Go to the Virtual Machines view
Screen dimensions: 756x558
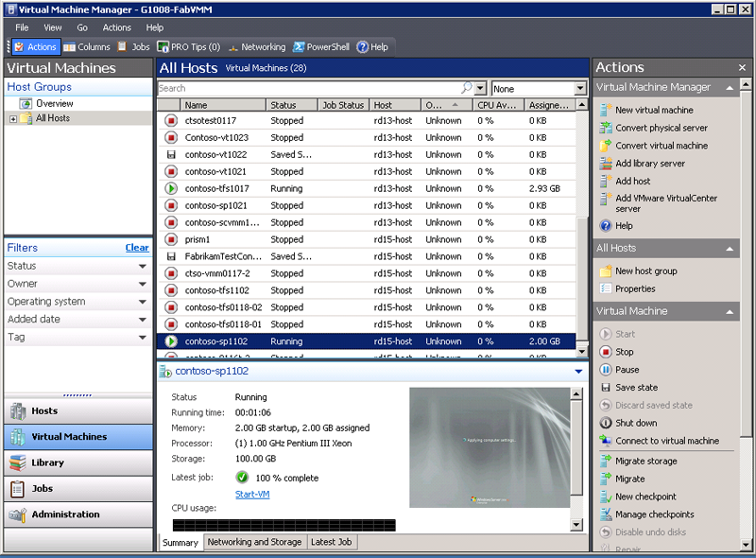(x=78, y=437)
